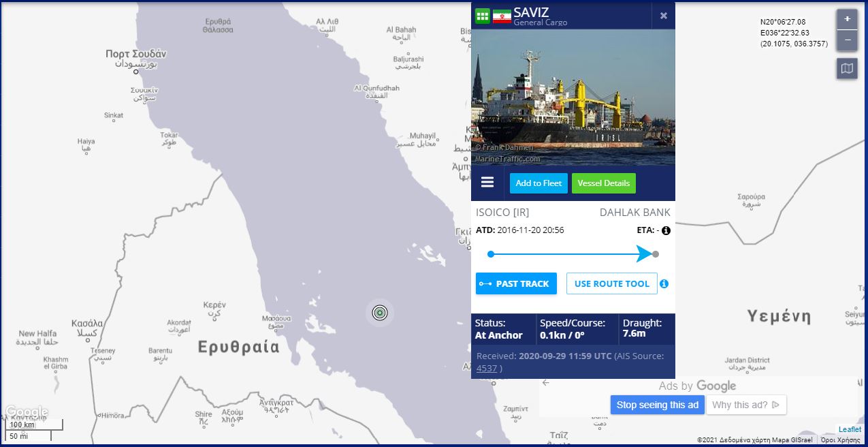Image resolution: width=868 pixels, height=447 pixels.
Task: Zoom in the map with plus button
Action: click(847, 19)
